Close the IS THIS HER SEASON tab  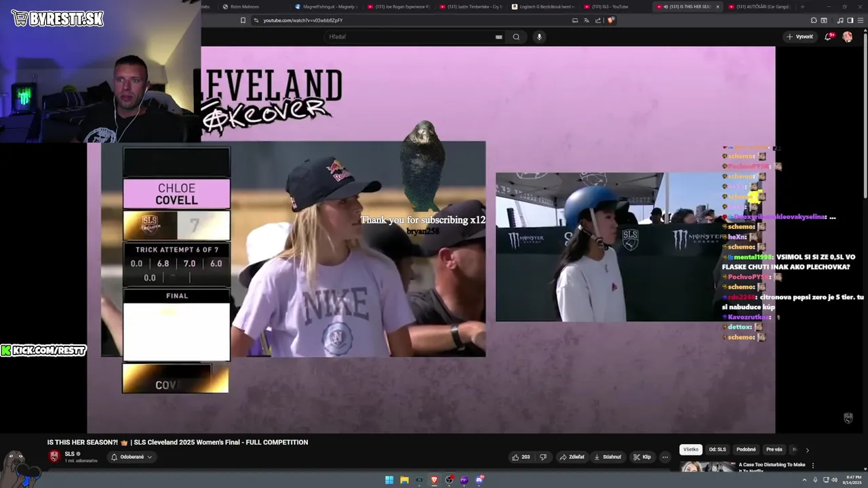717,7
